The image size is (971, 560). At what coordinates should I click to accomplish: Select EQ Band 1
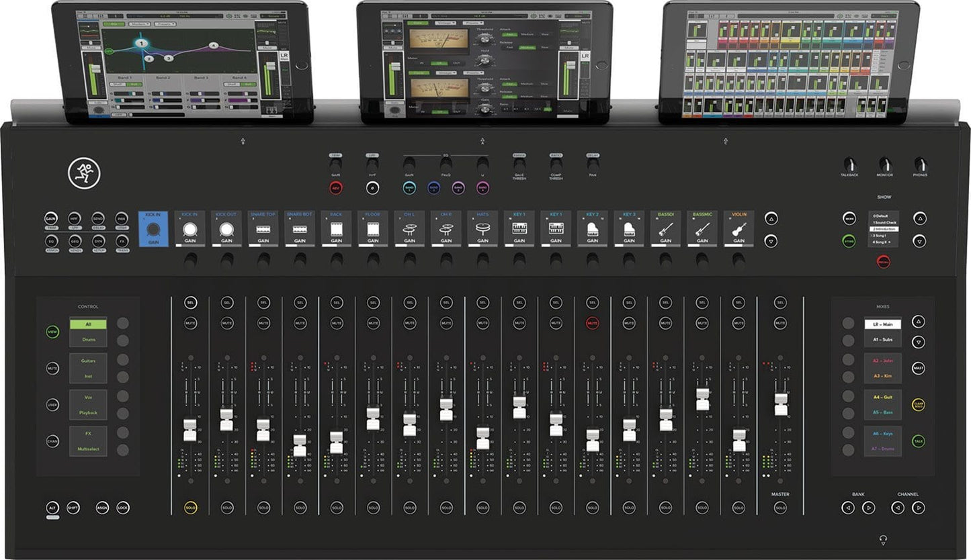click(x=409, y=188)
